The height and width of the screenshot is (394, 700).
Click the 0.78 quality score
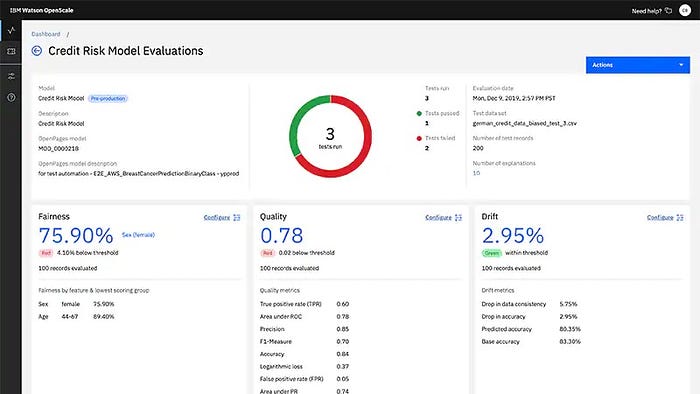[281, 236]
